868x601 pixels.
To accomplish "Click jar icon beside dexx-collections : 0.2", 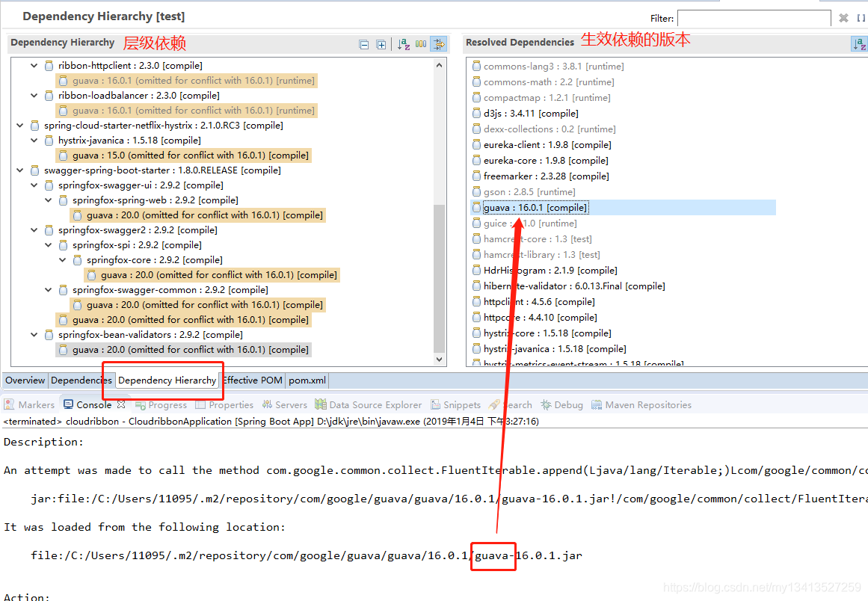I will (477, 129).
